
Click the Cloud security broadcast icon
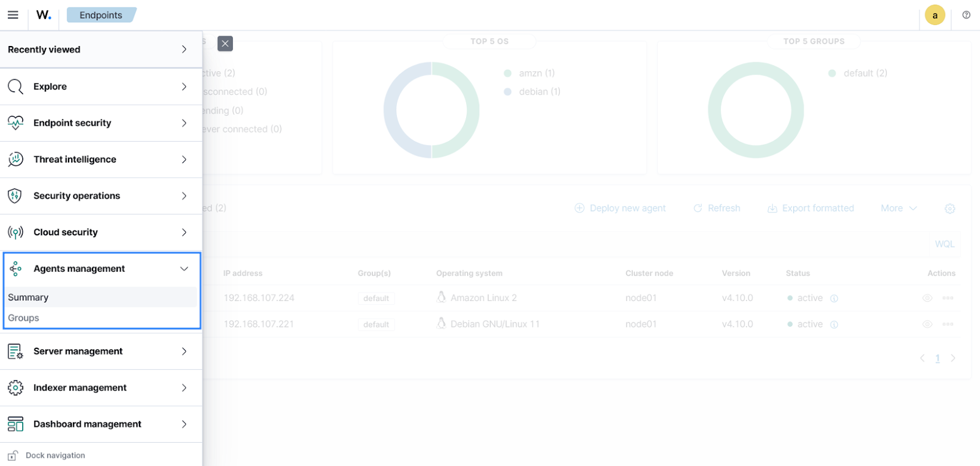click(x=15, y=232)
